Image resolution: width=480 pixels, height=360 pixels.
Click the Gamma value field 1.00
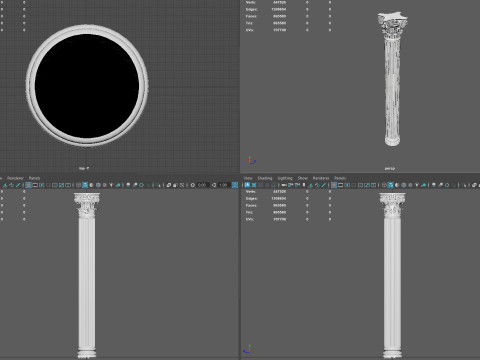click(x=224, y=185)
